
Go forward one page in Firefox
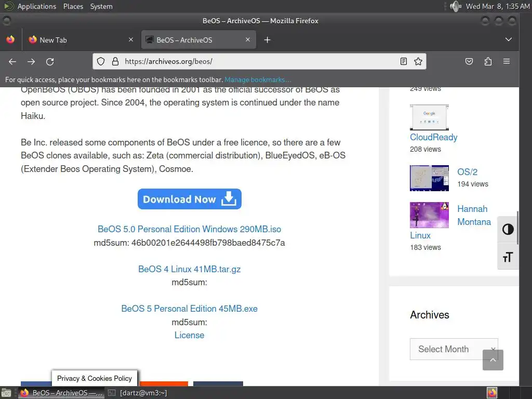(x=31, y=61)
